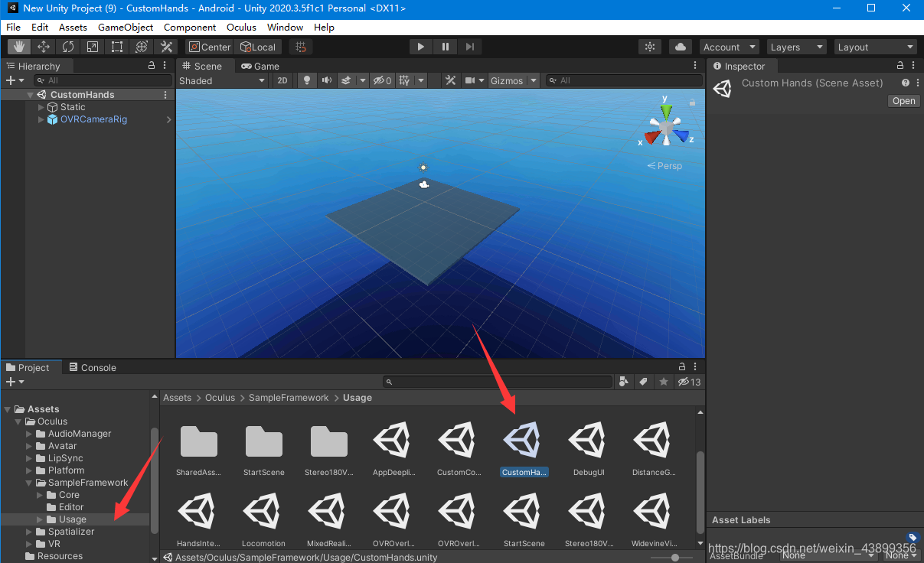This screenshot has width=924, height=563.
Task: Open the Layout dropdown
Action: coord(875,47)
